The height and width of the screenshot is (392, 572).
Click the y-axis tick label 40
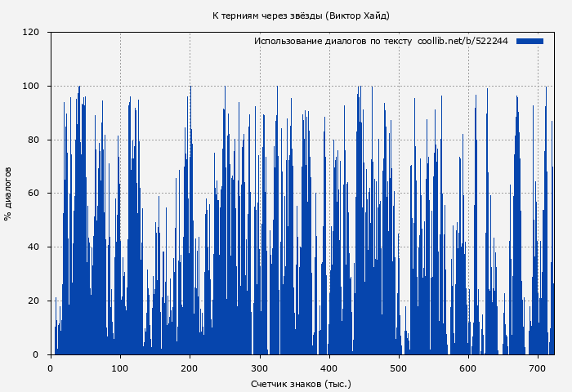(x=34, y=247)
